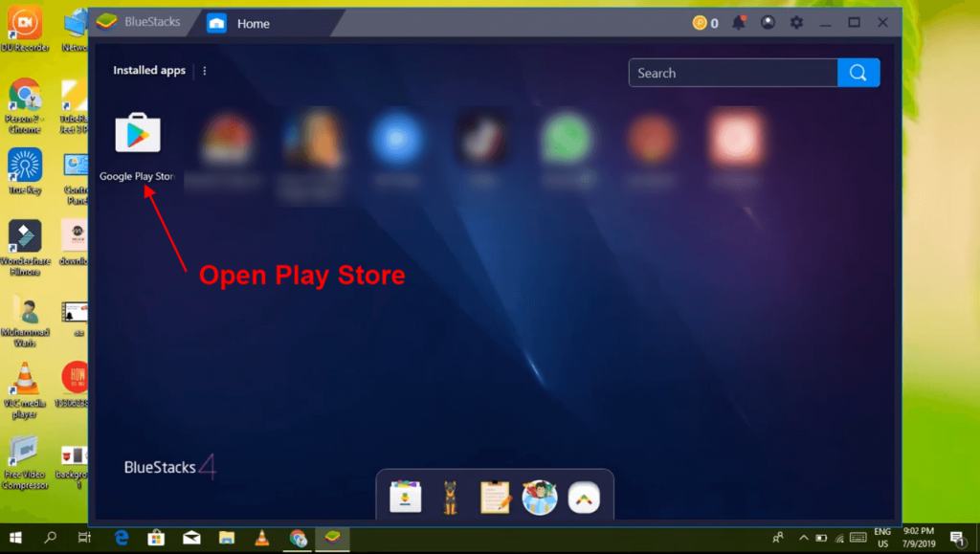This screenshot has height=554, width=980.
Task: Open the Installed apps three-dot menu
Action: 205,71
